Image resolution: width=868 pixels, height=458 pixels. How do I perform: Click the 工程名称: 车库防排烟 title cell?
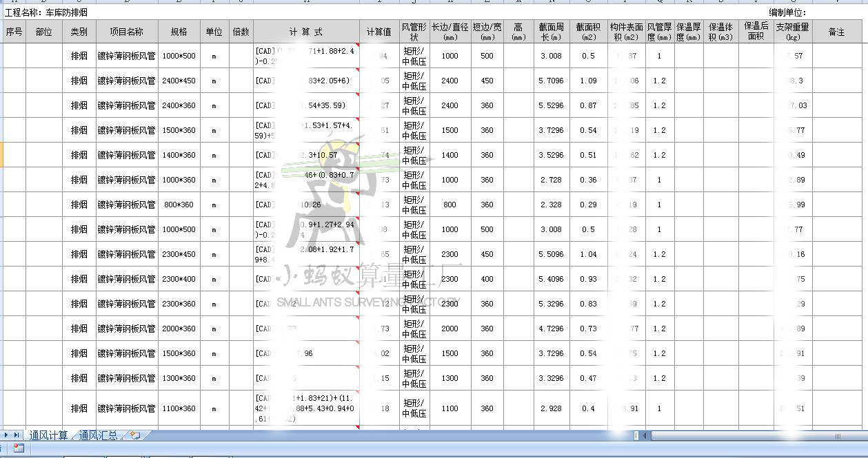click(x=46, y=12)
